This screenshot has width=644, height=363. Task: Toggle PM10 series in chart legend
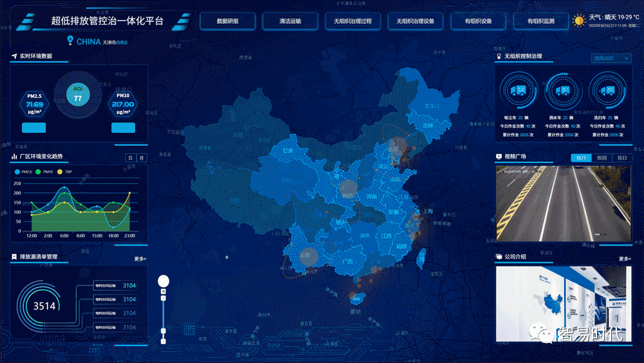coord(44,172)
